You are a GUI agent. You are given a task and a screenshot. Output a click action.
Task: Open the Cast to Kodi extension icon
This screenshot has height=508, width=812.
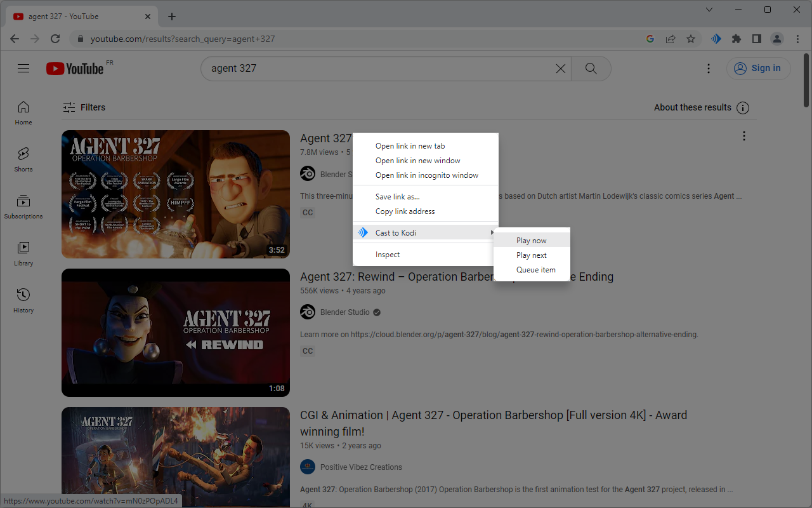(716, 39)
